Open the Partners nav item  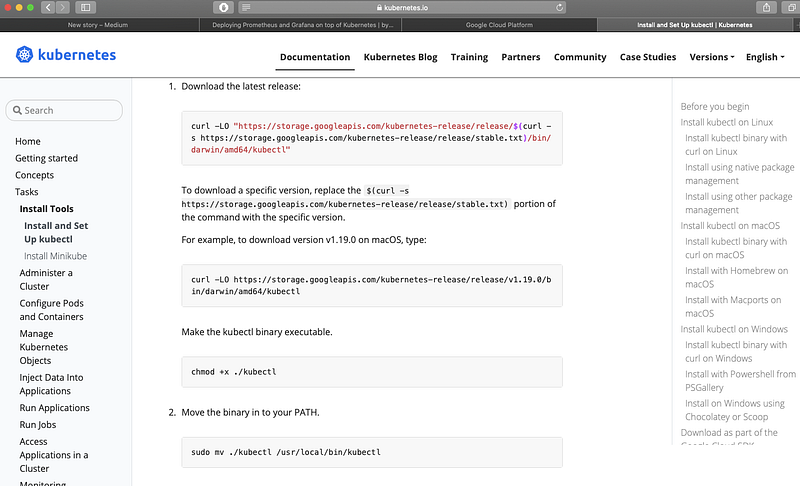(x=520, y=57)
